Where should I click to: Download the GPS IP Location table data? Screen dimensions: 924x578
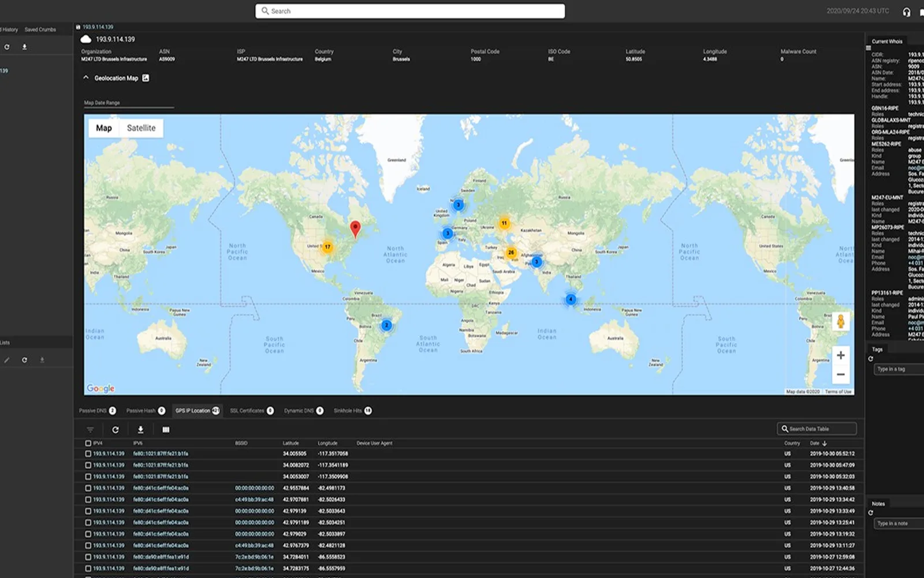tap(140, 430)
